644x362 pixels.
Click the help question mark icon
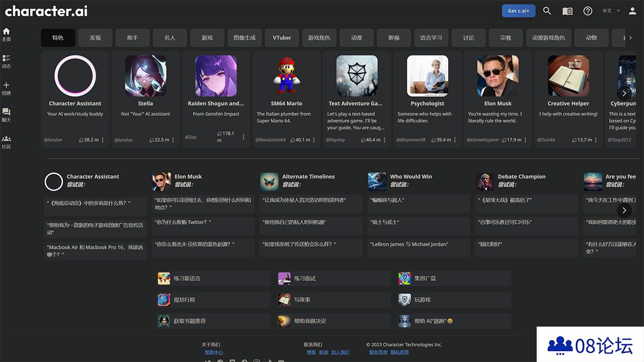(x=588, y=11)
